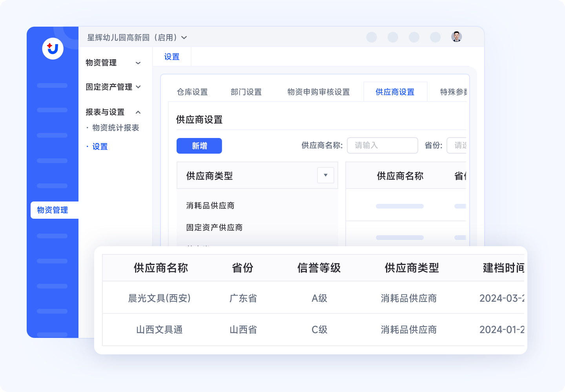This screenshot has height=392, width=565.
Task: Select the 供应商设置 tab
Action: click(x=395, y=92)
